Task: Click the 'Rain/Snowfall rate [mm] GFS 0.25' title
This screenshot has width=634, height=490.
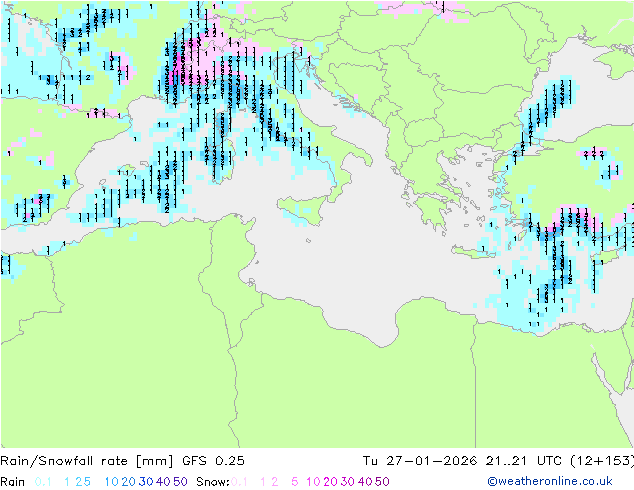Action: point(122,461)
